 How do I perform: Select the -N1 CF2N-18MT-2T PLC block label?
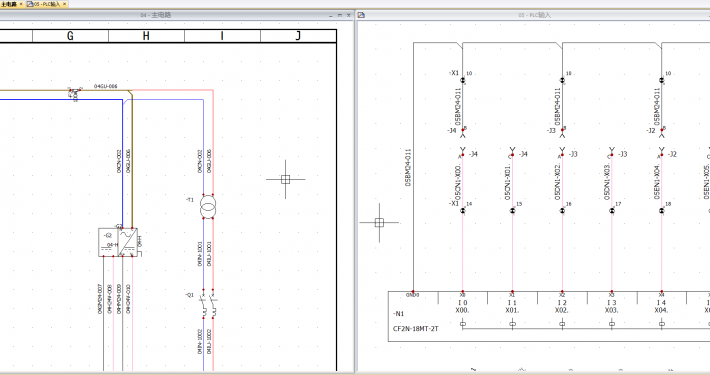coord(415,321)
